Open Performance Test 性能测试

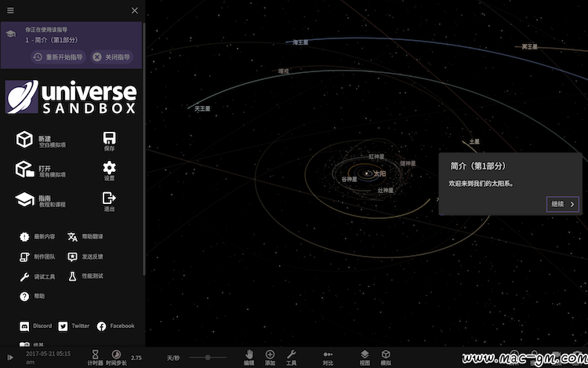(85, 276)
